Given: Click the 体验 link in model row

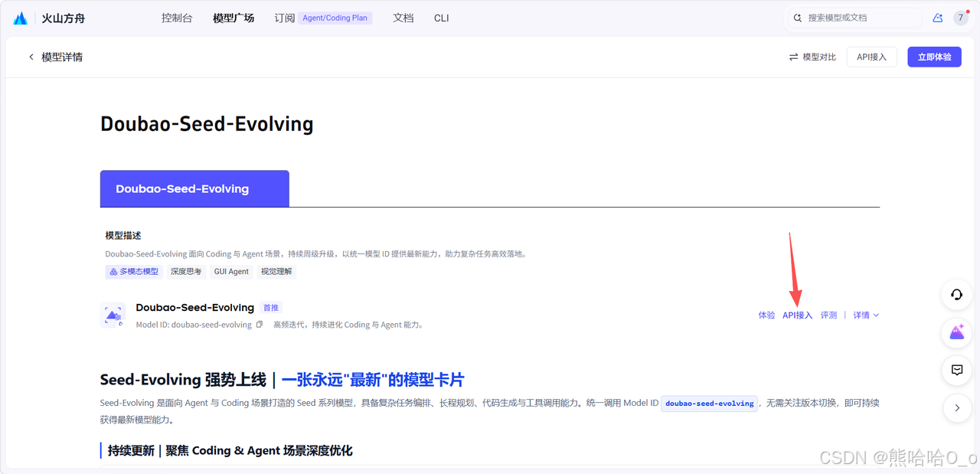Looking at the screenshot, I should [766, 315].
